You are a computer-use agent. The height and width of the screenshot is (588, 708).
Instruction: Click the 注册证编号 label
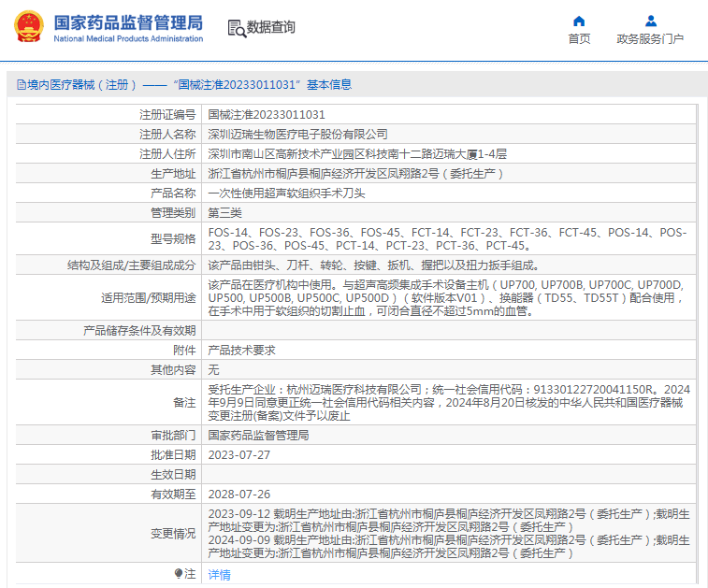pos(167,115)
